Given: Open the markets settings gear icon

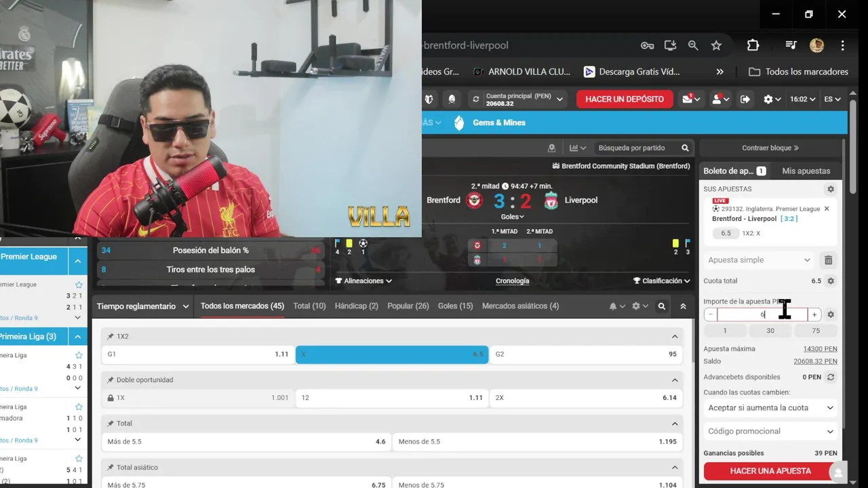Looking at the screenshot, I should 636,306.
